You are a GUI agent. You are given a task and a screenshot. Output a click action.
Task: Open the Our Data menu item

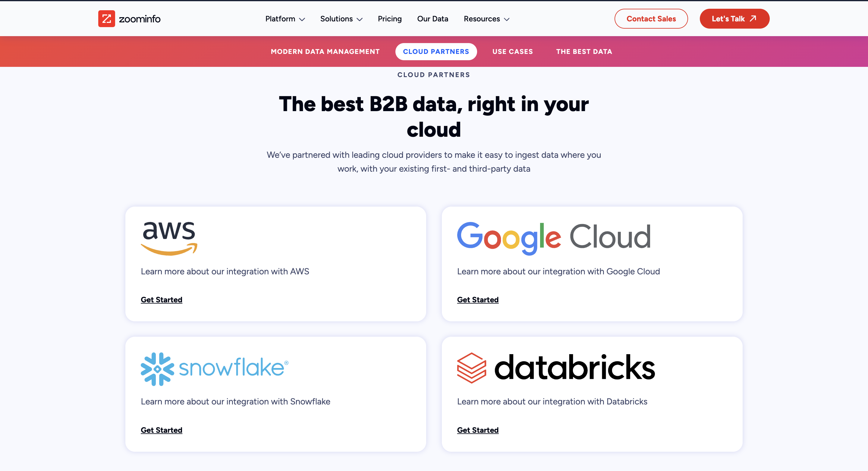432,19
